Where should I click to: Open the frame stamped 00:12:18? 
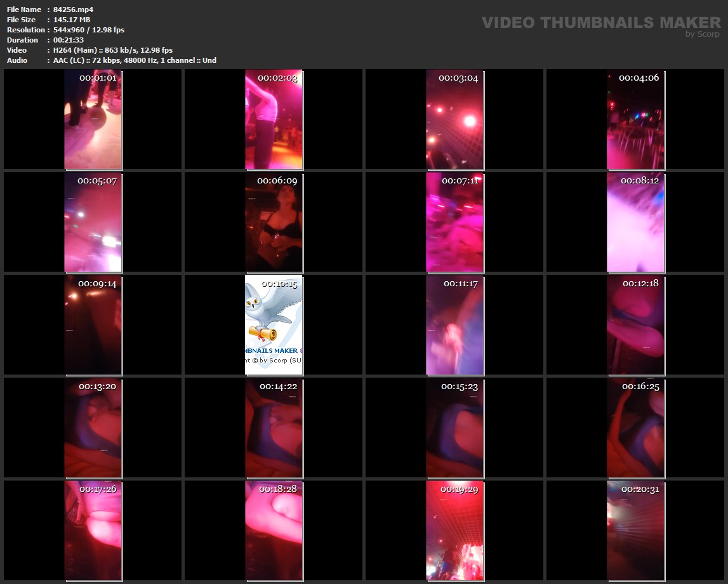point(636,326)
